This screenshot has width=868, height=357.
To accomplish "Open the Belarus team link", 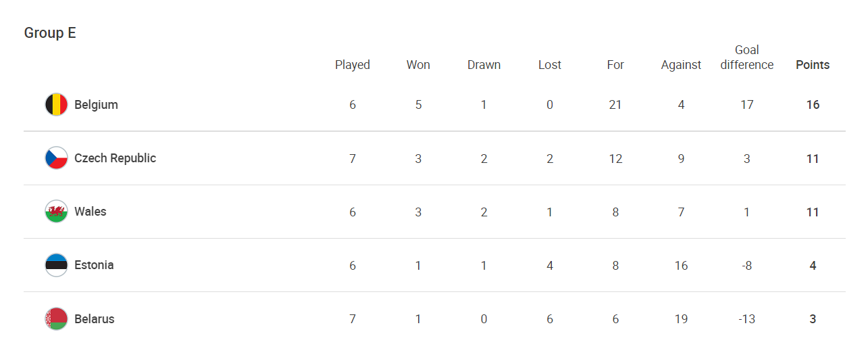I will [x=95, y=319].
